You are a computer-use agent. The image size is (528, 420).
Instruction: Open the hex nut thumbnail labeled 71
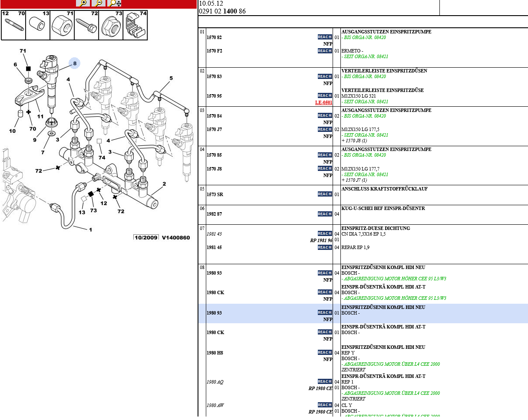coord(62,26)
